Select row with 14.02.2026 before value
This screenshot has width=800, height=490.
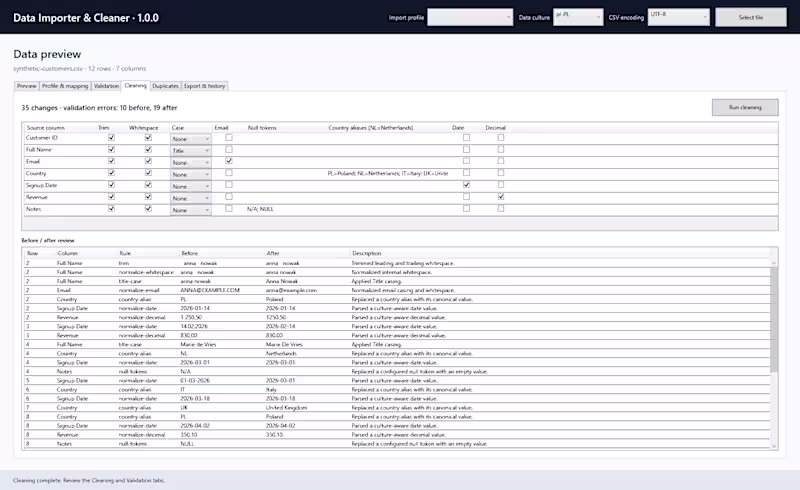click(396, 326)
